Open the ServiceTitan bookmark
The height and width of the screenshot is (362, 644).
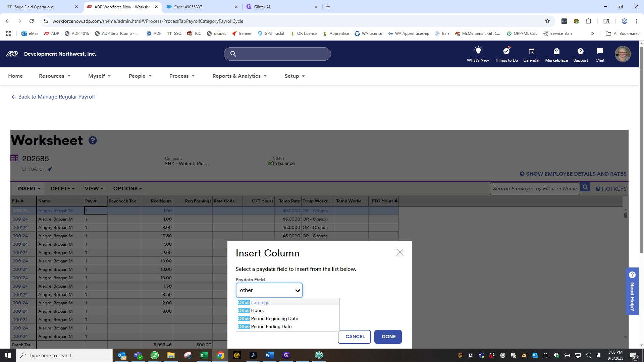(x=557, y=34)
